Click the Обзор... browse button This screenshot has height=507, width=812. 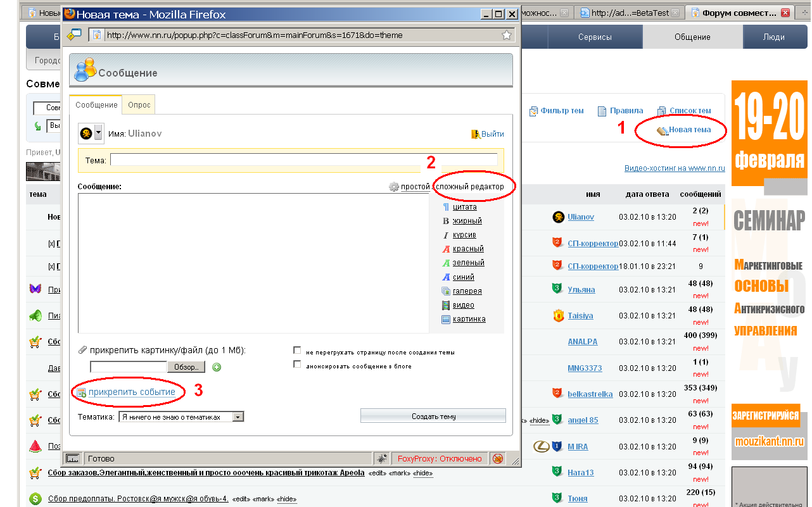tap(186, 367)
